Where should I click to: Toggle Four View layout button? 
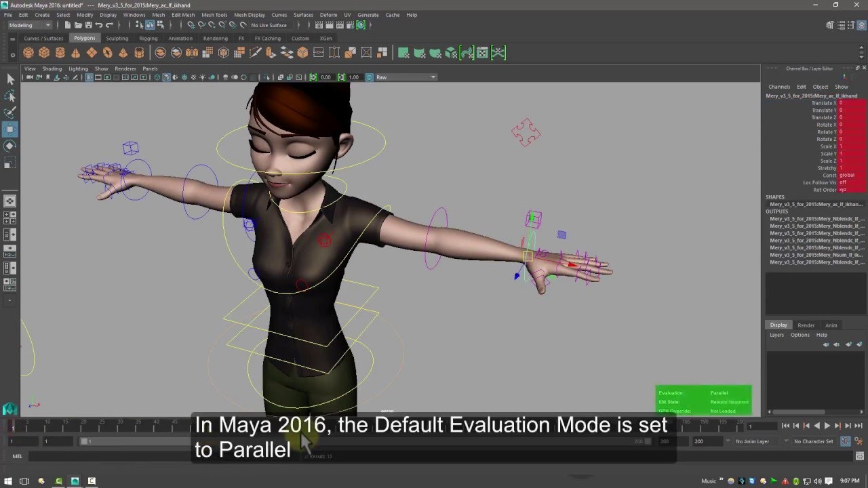pos(10,218)
